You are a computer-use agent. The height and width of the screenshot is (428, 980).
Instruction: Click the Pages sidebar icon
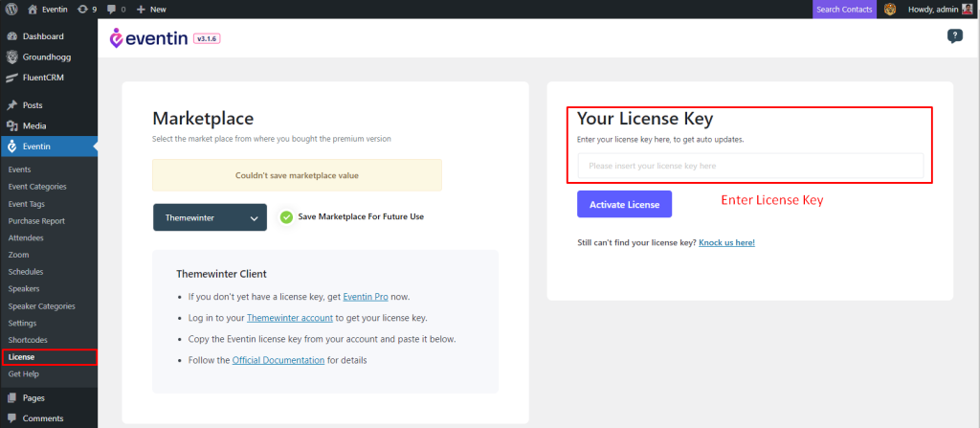[x=11, y=398]
